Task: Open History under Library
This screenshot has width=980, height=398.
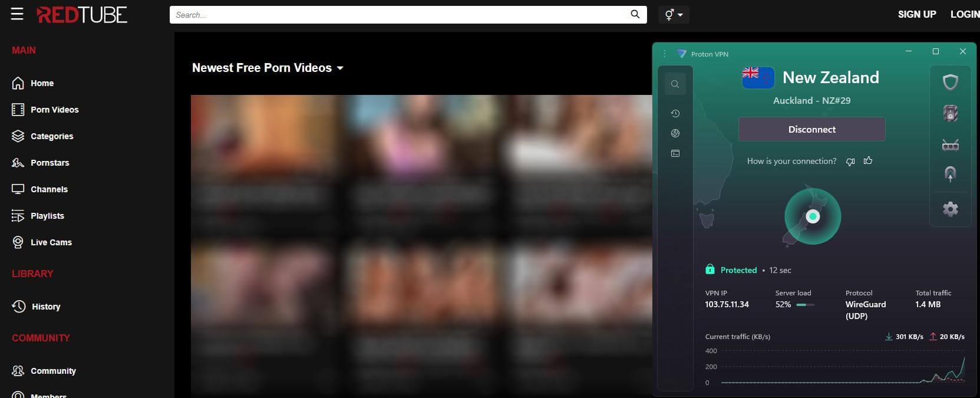Action: point(36,307)
